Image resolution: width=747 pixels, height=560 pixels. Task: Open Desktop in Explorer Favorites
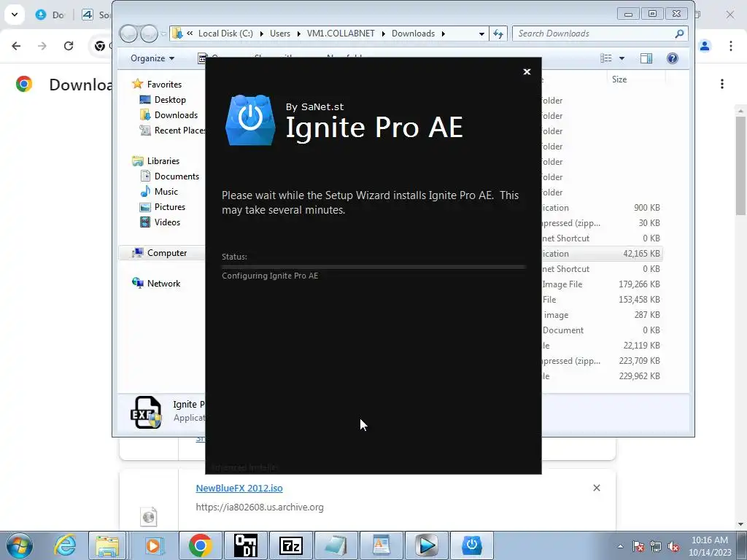click(169, 99)
